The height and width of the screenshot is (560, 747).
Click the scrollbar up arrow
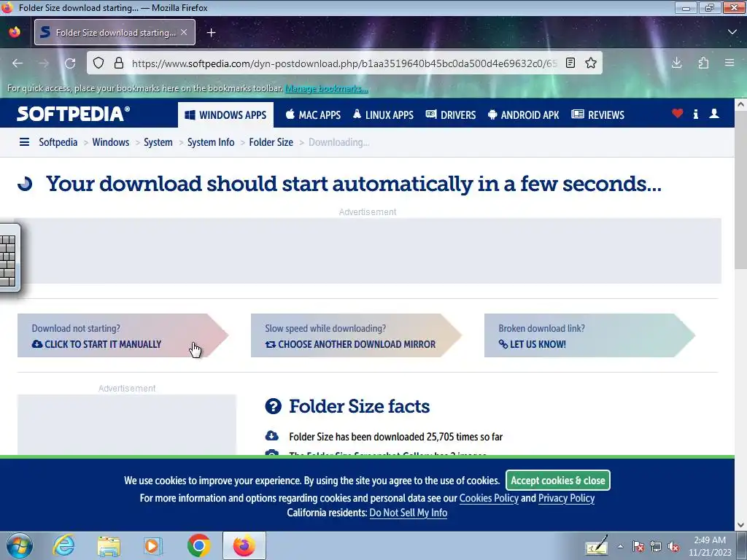[740, 104]
